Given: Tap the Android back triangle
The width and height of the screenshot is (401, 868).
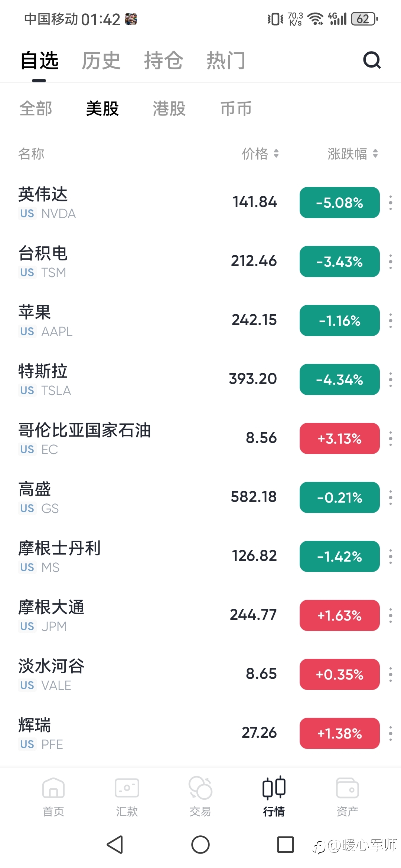Looking at the screenshot, I should coord(115,845).
